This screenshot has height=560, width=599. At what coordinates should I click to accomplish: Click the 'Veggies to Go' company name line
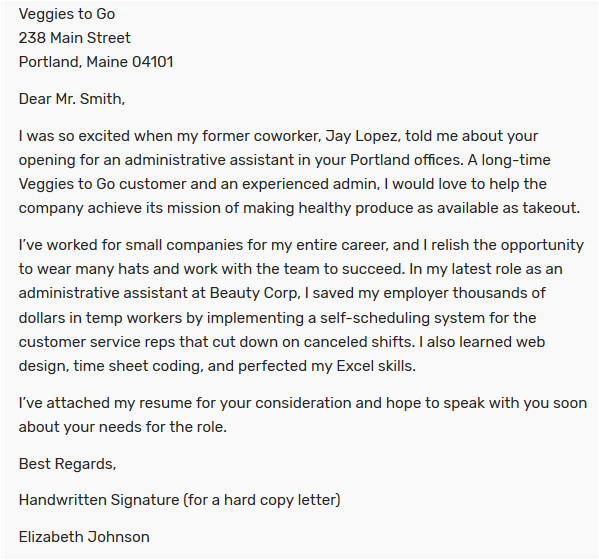tap(67, 14)
